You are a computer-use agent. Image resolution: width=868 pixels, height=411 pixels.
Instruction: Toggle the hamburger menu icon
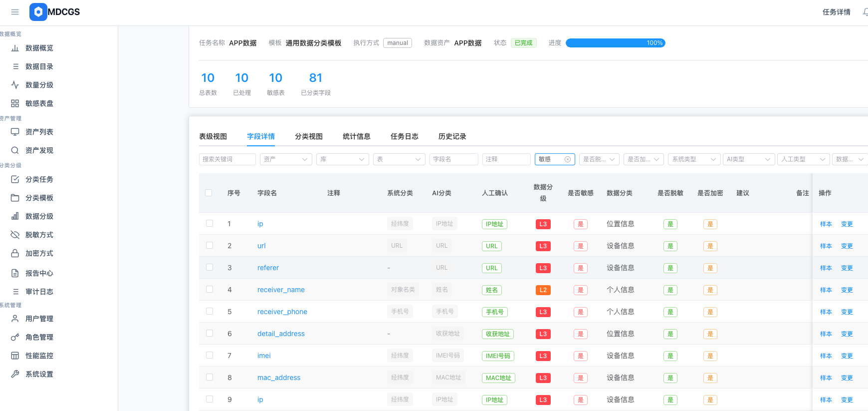tap(15, 12)
